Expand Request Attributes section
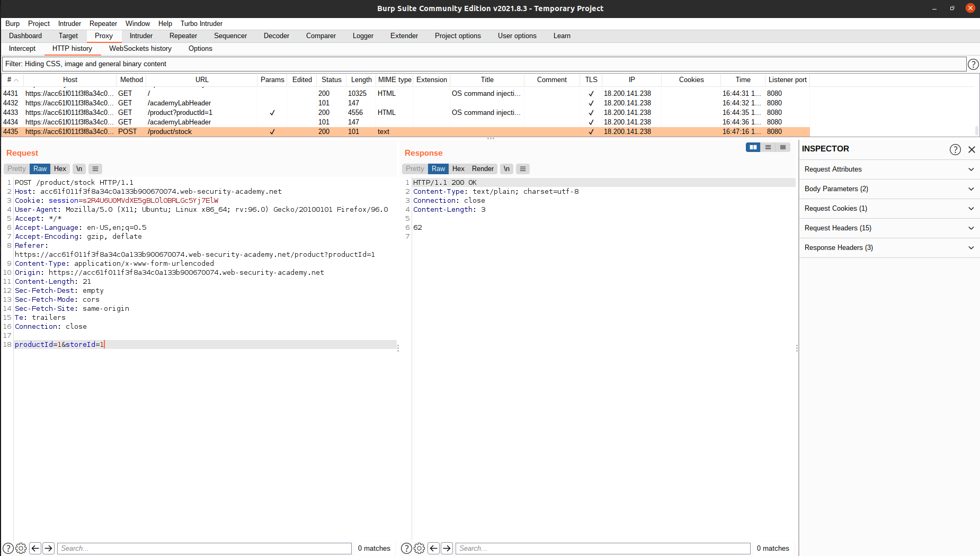This screenshot has height=556, width=980. pos(889,169)
